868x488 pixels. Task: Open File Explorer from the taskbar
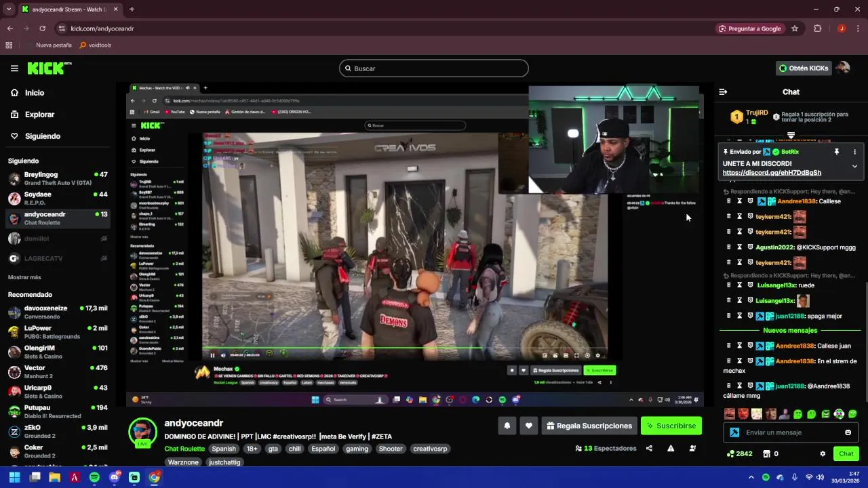point(55,477)
